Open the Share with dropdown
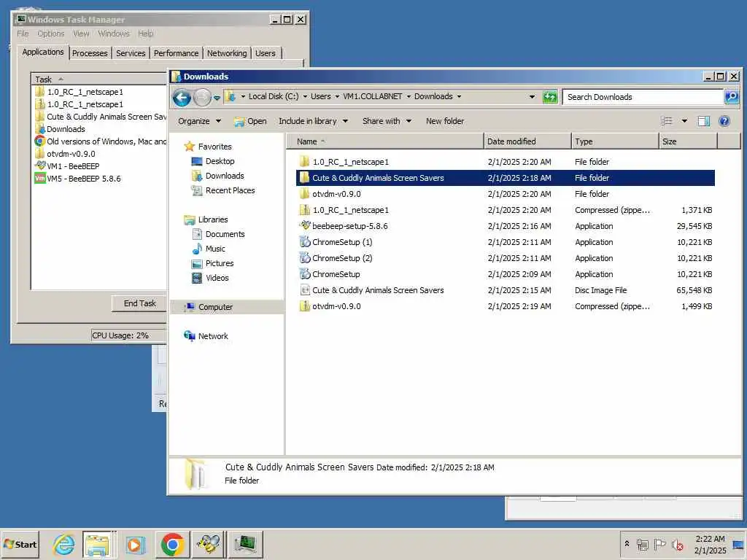The width and height of the screenshot is (747, 560). coord(387,121)
